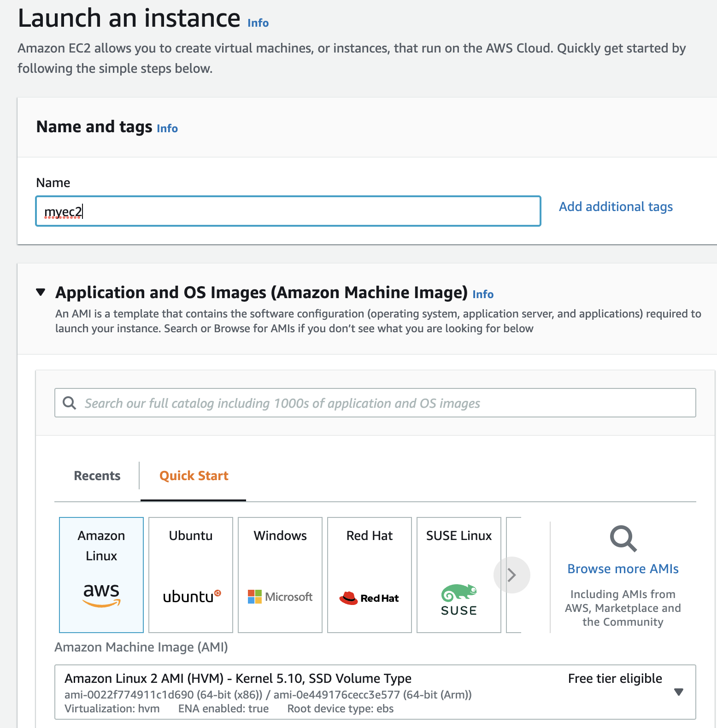Pick the Red Hat AMI tile
717x728 pixels.
[370, 575]
